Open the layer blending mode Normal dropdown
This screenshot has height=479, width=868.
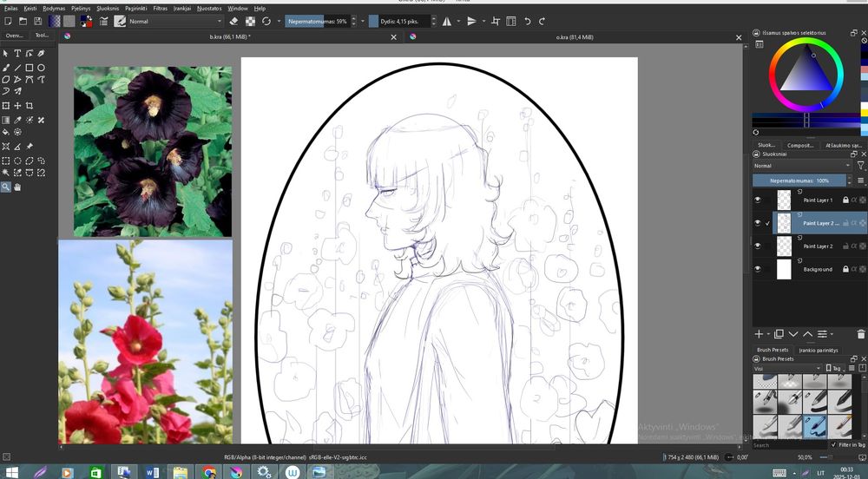[x=801, y=166]
